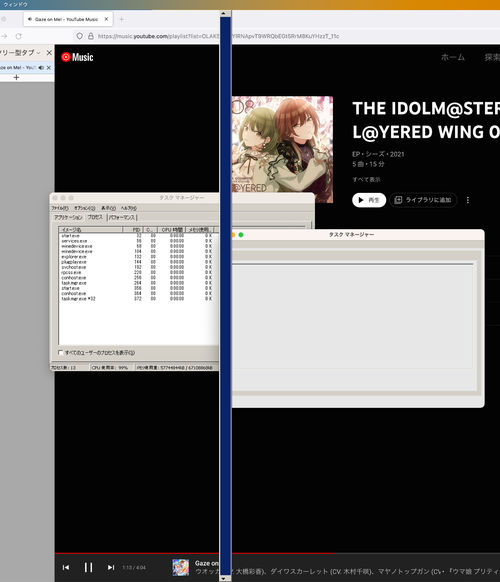Skip to the previous track

(x=66, y=567)
